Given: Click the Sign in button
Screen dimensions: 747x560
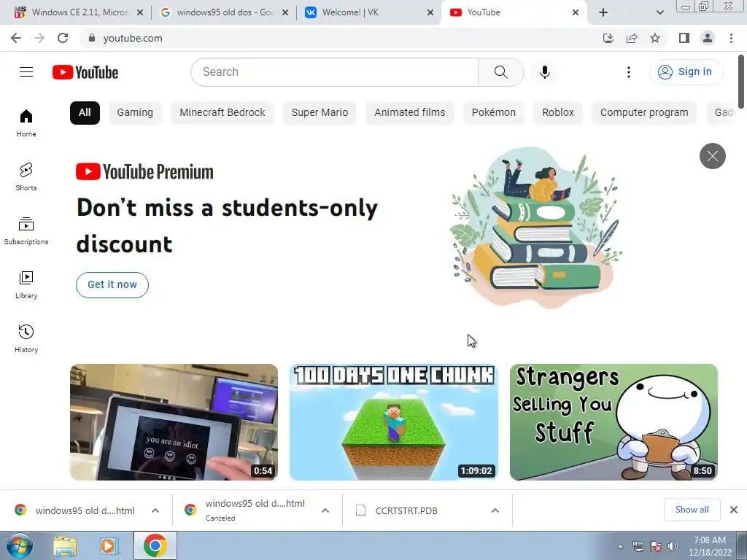Looking at the screenshot, I should click(x=686, y=72).
